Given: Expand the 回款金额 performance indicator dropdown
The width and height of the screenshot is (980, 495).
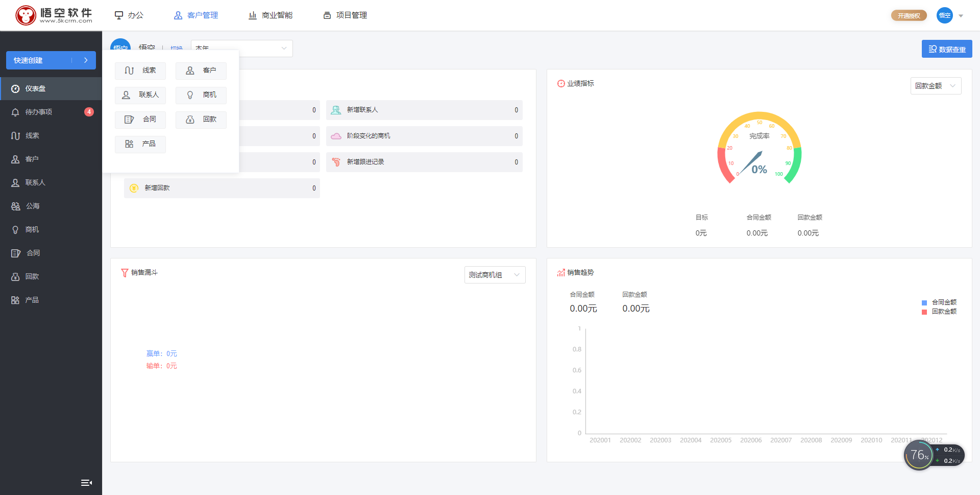Looking at the screenshot, I should pyautogui.click(x=936, y=86).
